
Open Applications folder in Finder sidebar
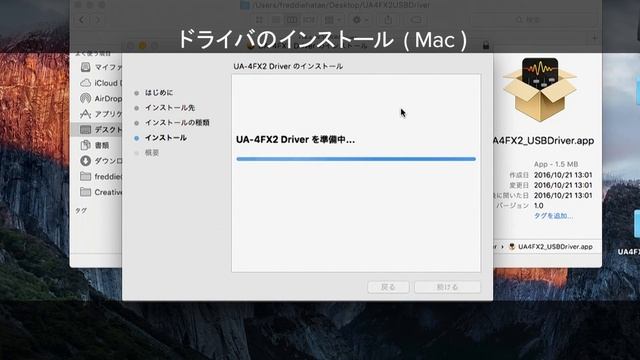click(x=101, y=114)
